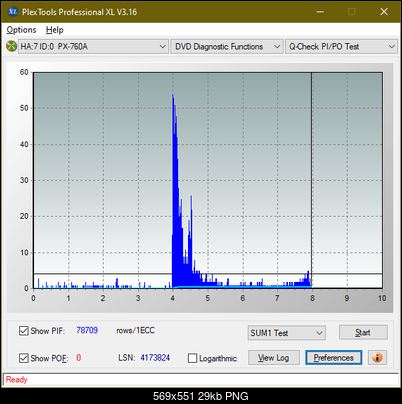
Task: Expand the DVD Diagnostic Functions dropdown
Action: click(x=227, y=47)
